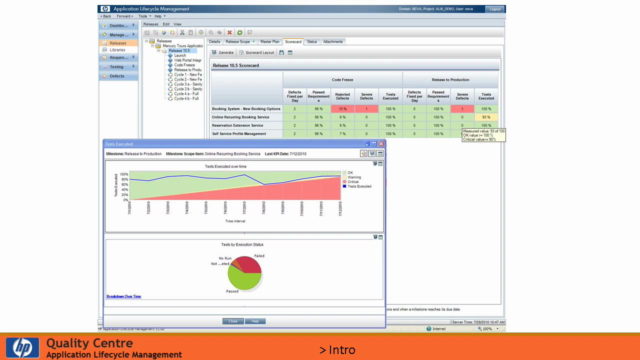Click the Tests Executed blue legend swatch

[x=344, y=186]
